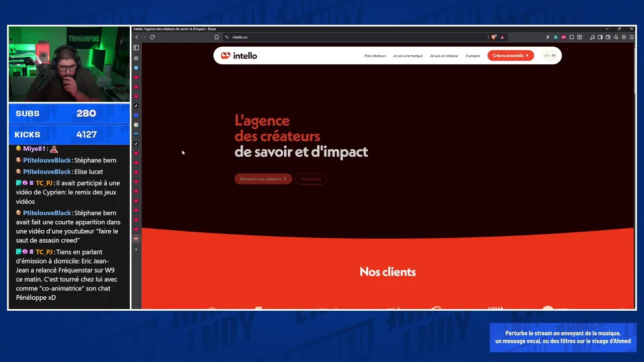The image size is (644, 362).
Task: Select the active intello tab in the tab strip
Action: tap(136, 238)
